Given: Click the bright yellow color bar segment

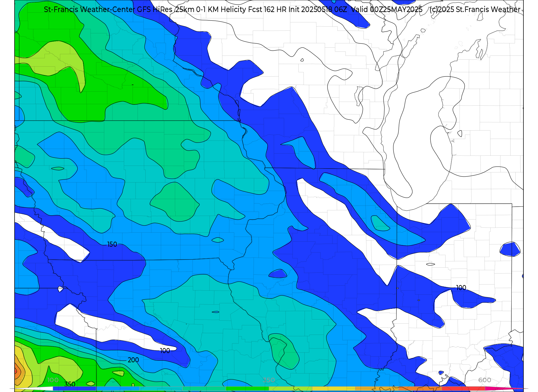Looking at the screenshot, I should click(x=334, y=389).
